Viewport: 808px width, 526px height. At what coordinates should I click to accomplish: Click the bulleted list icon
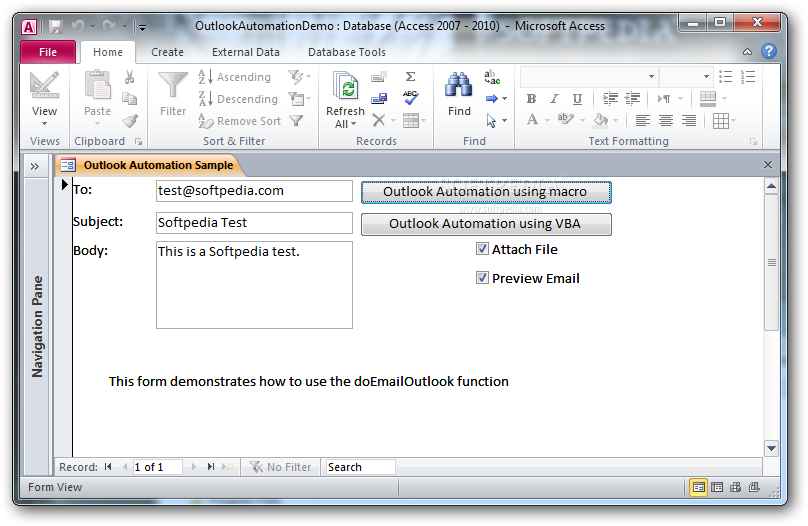coord(726,77)
